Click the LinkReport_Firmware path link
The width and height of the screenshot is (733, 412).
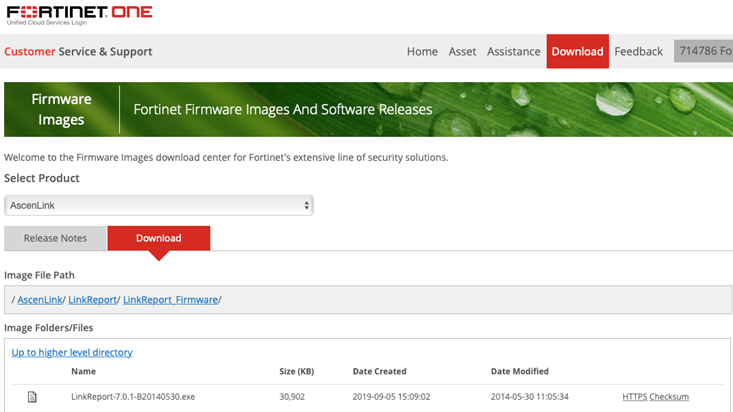170,300
